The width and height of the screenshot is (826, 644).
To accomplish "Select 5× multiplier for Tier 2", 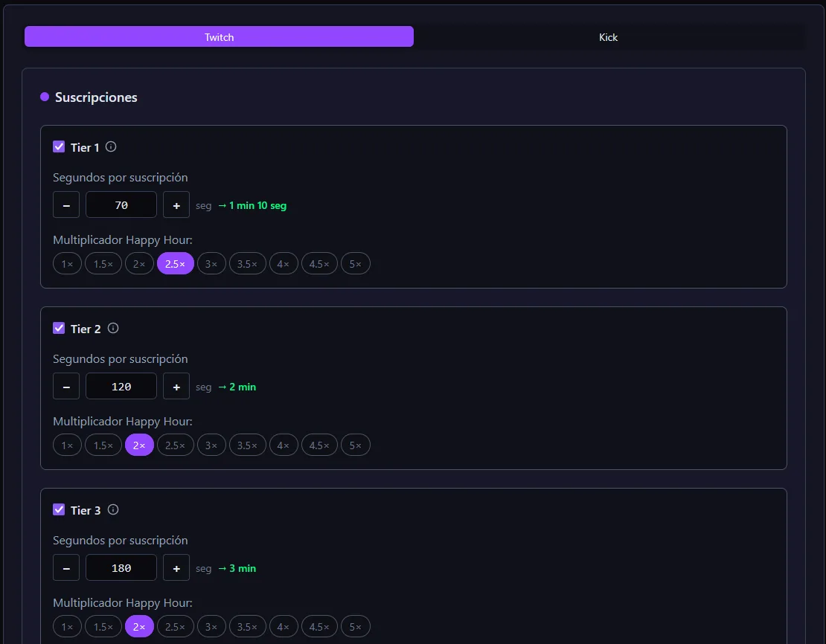I will pyautogui.click(x=356, y=445).
